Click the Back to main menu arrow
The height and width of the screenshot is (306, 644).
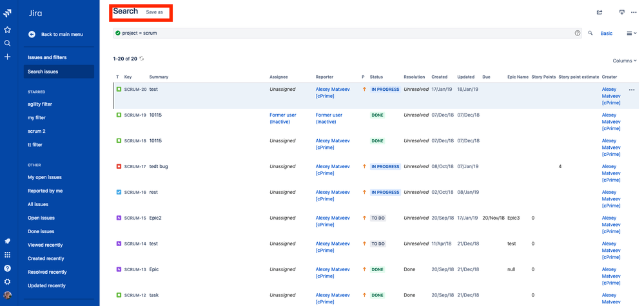[32, 34]
